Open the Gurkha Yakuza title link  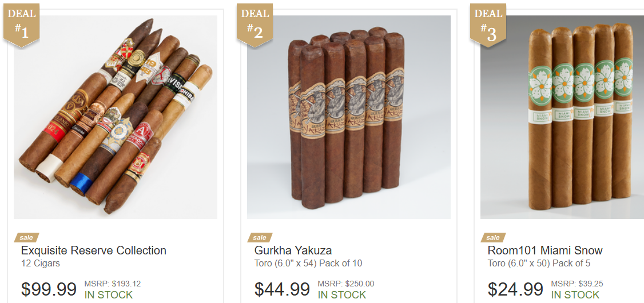(293, 250)
